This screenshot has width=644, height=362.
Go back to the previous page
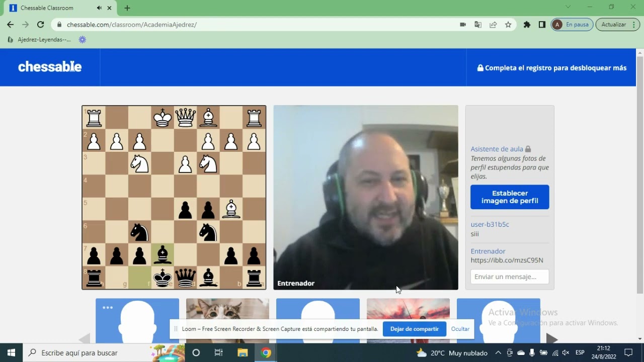[11, 25]
